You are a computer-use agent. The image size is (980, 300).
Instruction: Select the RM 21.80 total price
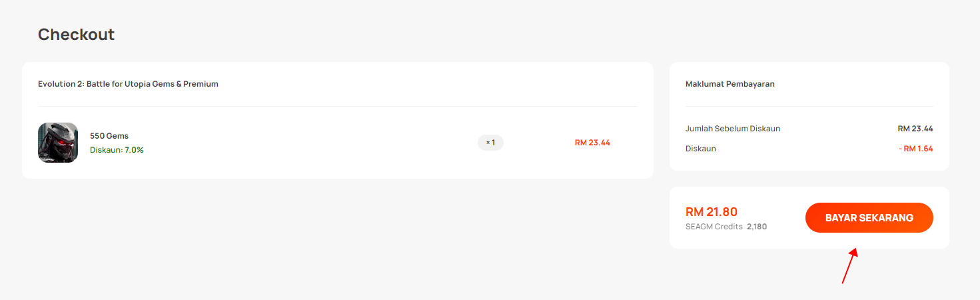pyautogui.click(x=712, y=212)
